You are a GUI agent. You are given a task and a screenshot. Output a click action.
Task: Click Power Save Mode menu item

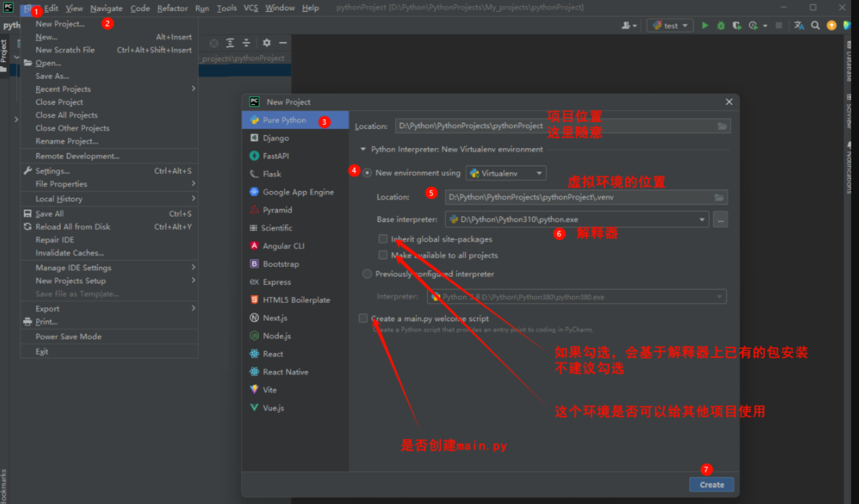click(x=110, y=336)
